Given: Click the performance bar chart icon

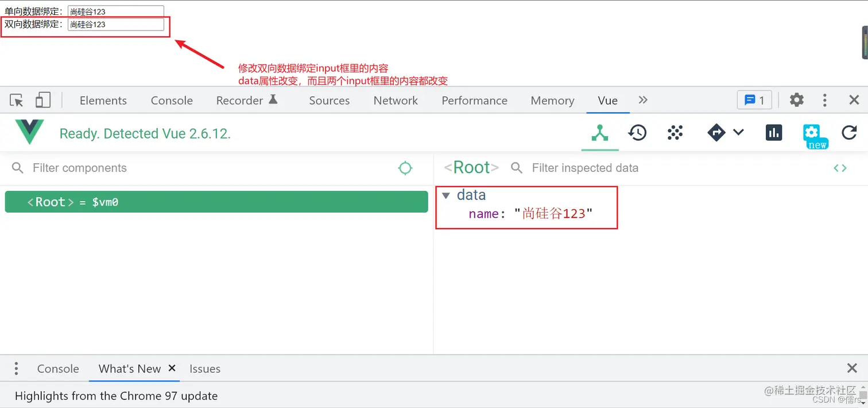Looking at the screenshot, I should [774, 133].
